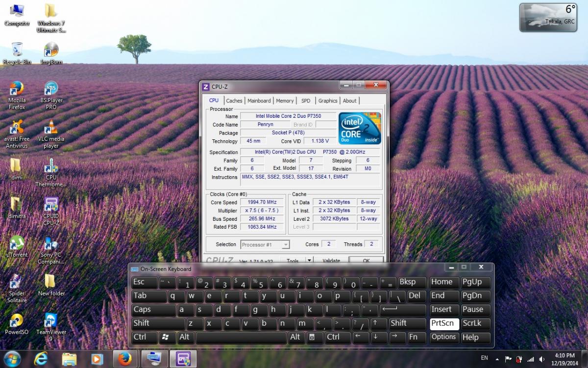Select the CPU Thermometer desktop shortcut
This screenshot has height=368, width=588.
tap(51, 173)
